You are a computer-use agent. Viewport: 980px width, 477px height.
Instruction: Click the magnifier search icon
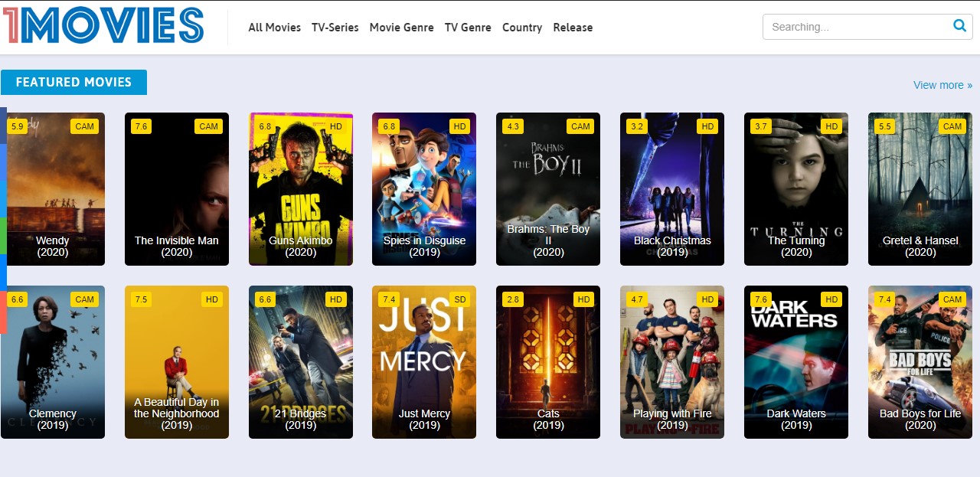tap(959, 26)
